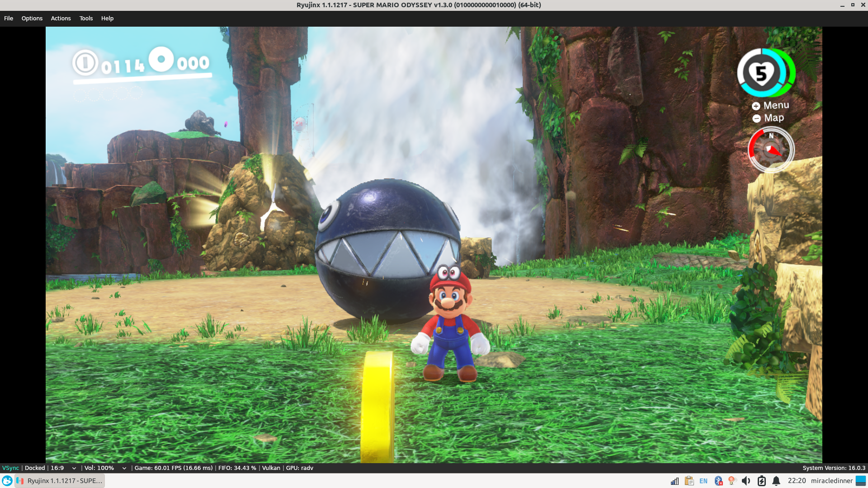
Task: Toggle Docked mode in the status bar
Action: click(x=35, y=468)
